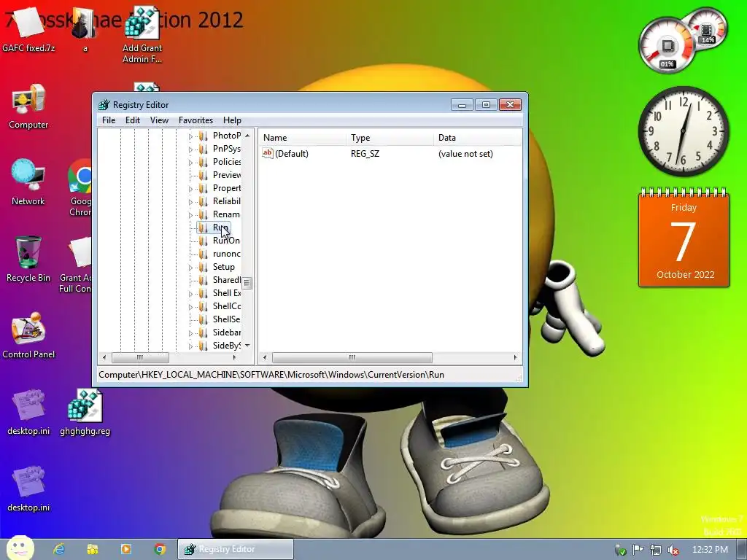Click the analog clock gadget
Image resolution: width=747 pixels, height=560 pixels.
tap(684, 131)
